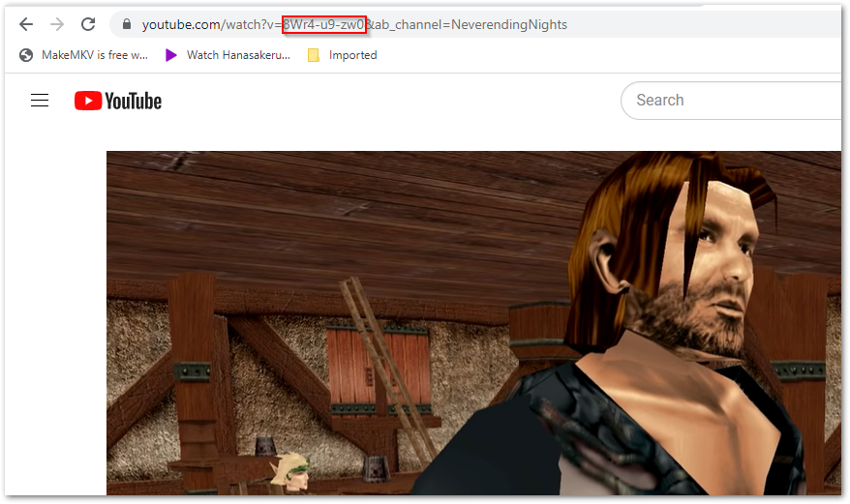Image resolution: width=850 pixels, height=504 pixels.
Task: Click the padlock site security icon
Action: pyautogui.click(x=126, y=24)
